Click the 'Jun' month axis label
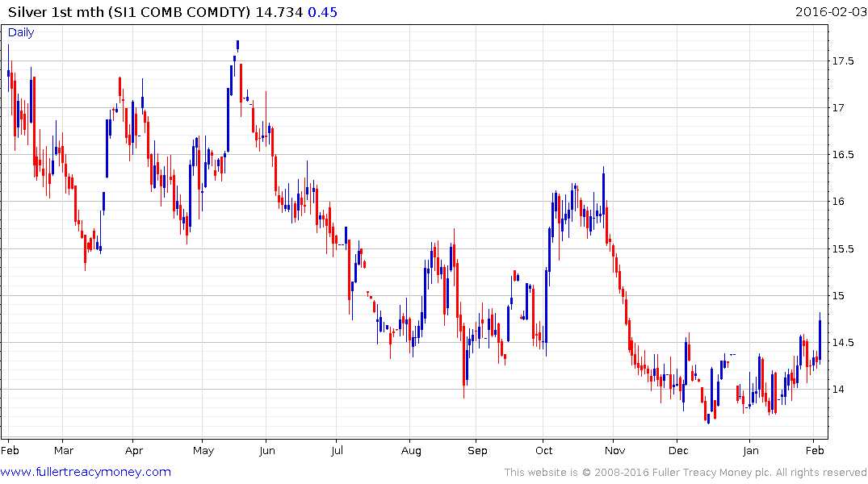Screen dimensions: 868x484 [267, 450]
